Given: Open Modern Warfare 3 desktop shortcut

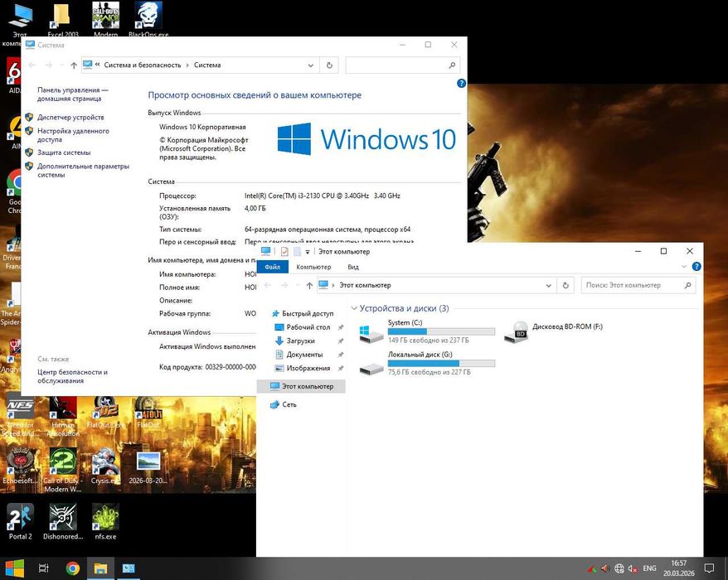Looking at the screenshot, I should pos(106,20).
